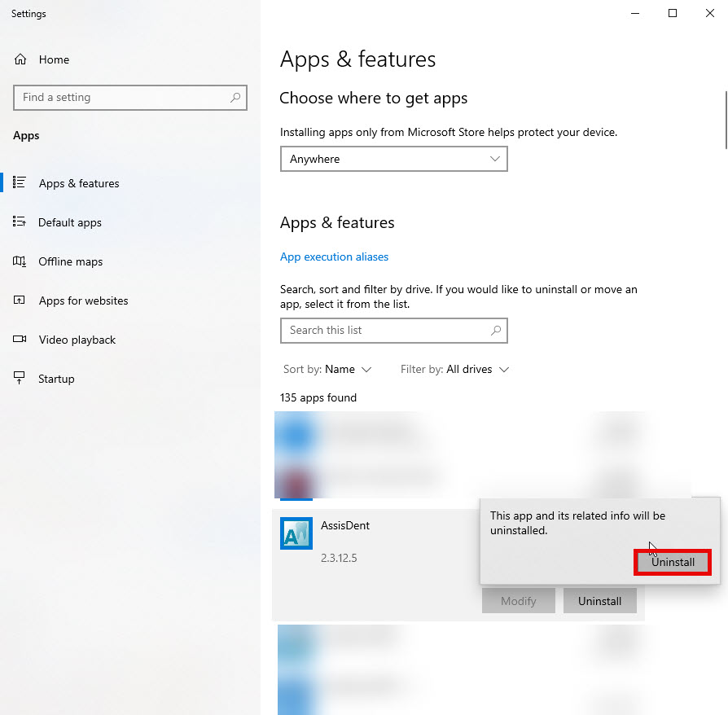Viewport: 728px width, 715px height.
Task: Expand Filter by All drives dropdown
Action: [454, 370]
